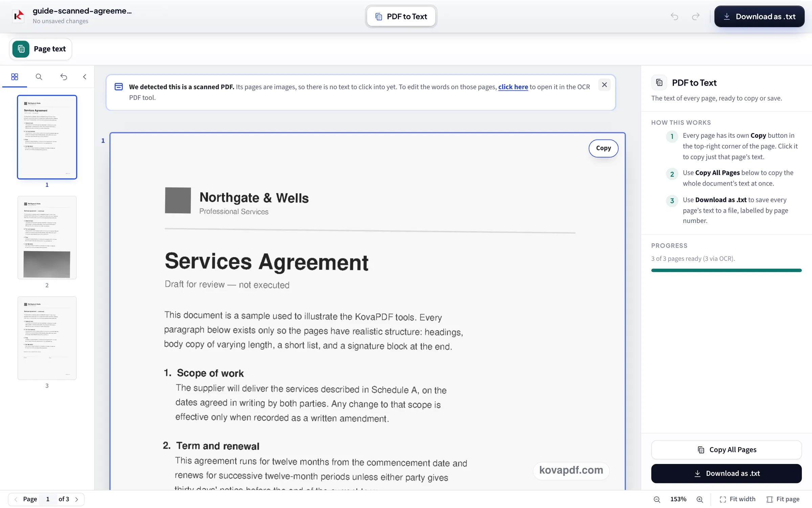Click Download as .txt in side panel
This screenshot has width=812, height=508.
tap(726, 473)
